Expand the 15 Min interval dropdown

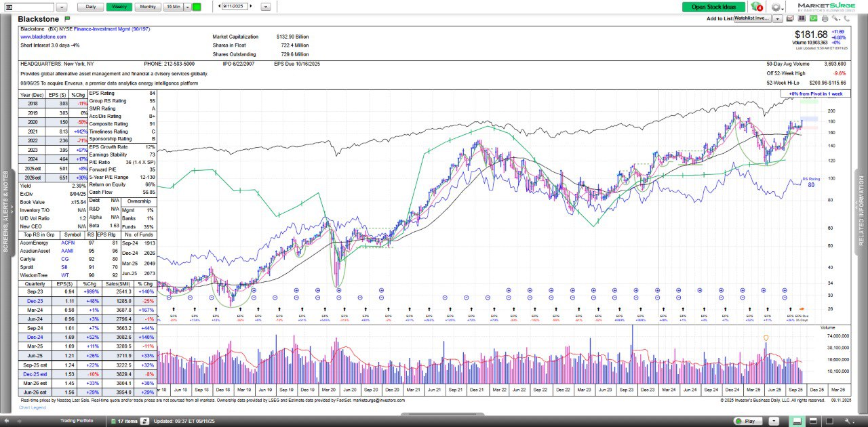point(187,7)
